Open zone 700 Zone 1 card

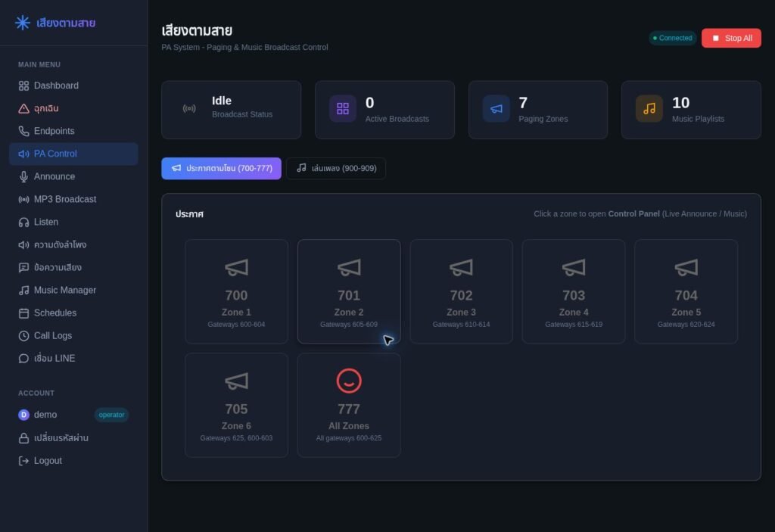click(x=236, y=291)
